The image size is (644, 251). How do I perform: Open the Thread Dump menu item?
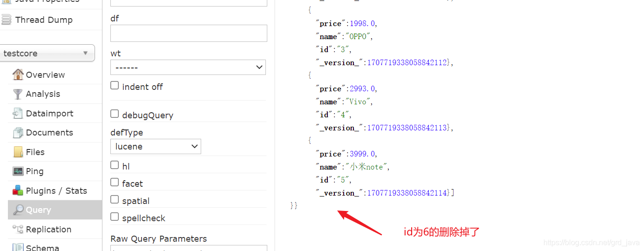click(x=44, y=20)
